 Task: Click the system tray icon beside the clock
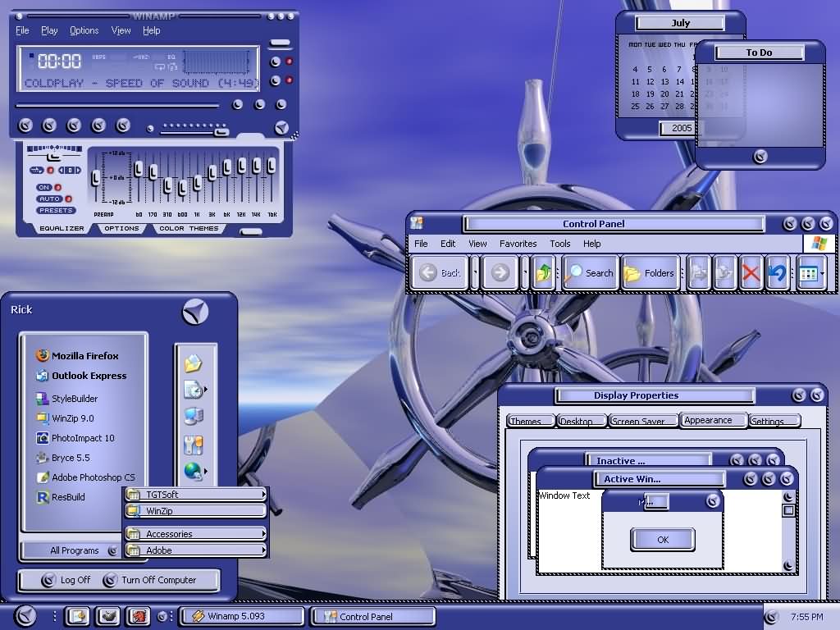[x=771, y=617]
